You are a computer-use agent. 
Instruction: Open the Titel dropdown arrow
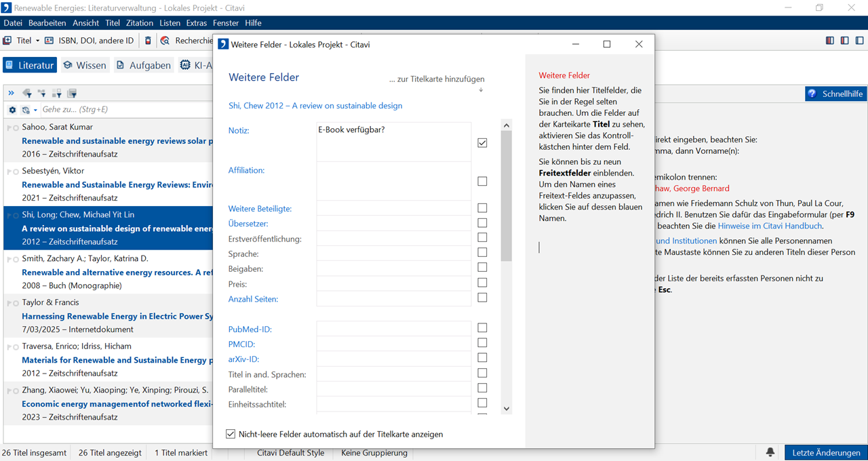37,41
